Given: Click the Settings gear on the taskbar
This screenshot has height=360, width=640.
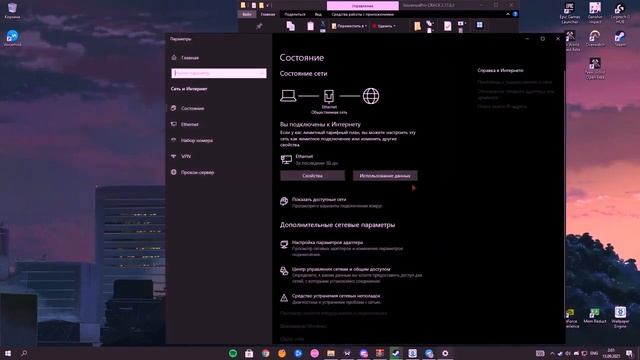Looking at the screenshot, I should (x=445, y=353).
